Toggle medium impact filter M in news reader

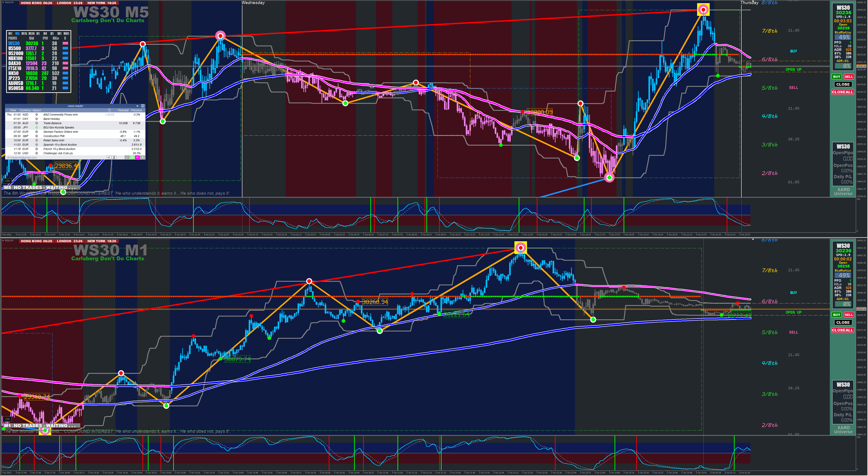tap(132, 157)
